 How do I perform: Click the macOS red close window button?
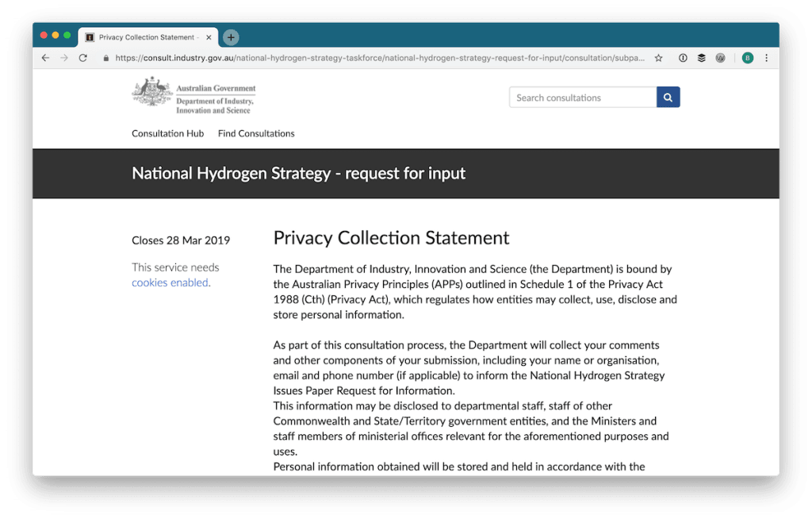[x=44, y=35]
